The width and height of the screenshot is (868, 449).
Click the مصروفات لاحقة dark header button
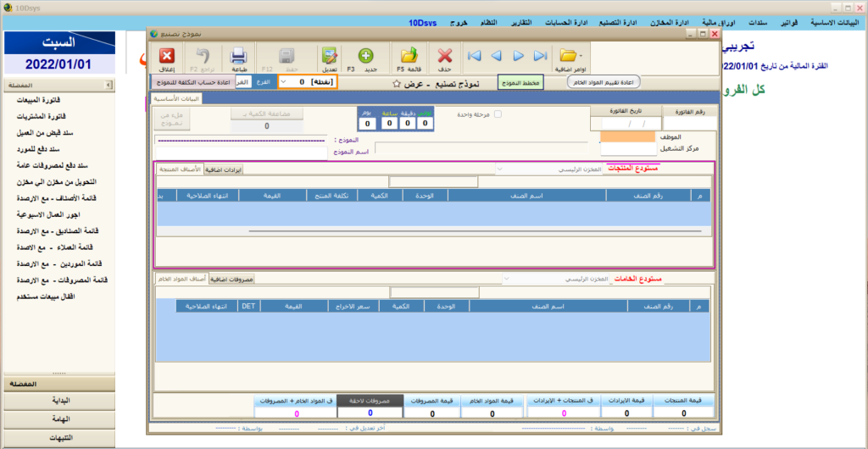coord(370,401)
